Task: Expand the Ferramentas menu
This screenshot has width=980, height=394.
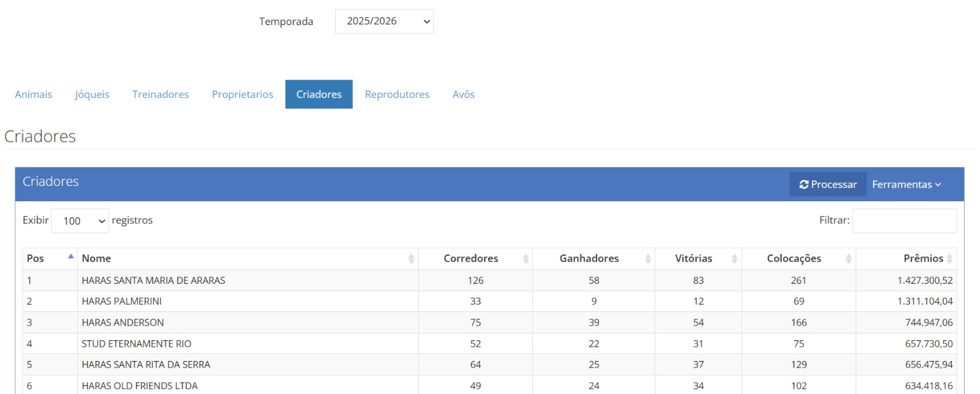Action: point(906,185)
